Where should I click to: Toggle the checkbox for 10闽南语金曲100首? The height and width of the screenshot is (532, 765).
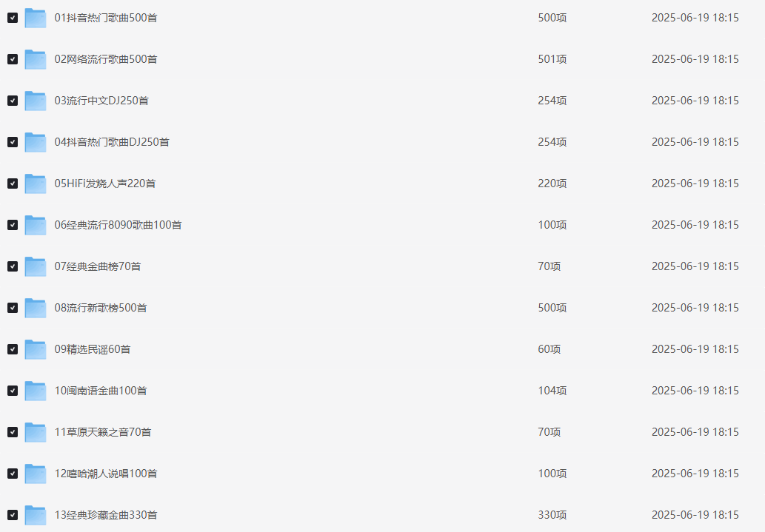(13, 391)
